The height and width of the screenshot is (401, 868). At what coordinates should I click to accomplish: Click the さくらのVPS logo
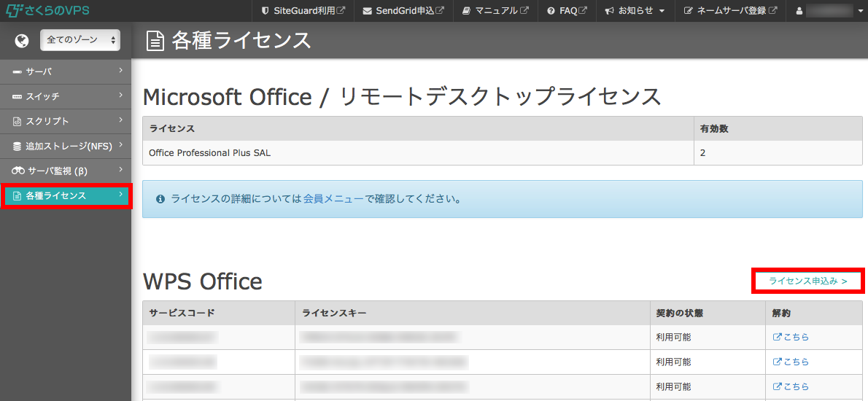click(47, 10)
